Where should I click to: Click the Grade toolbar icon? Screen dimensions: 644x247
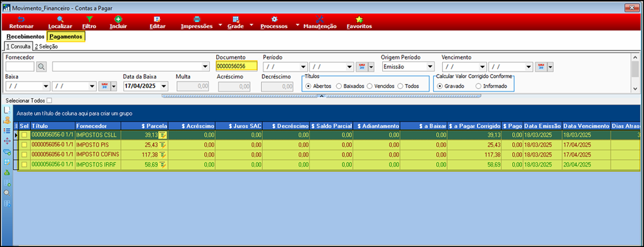236,19
